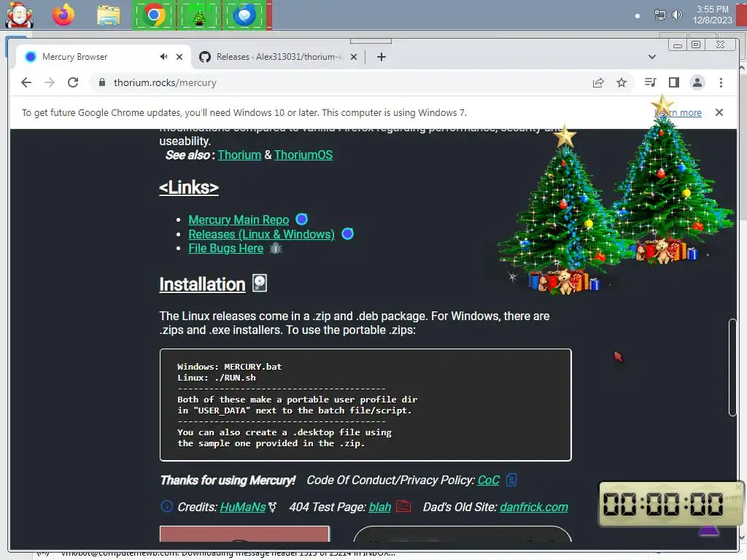Viewport: 747px width, 560px height.
Task: Click the address bar showing thorium.rocks/mercury
Action: (338, 82)
